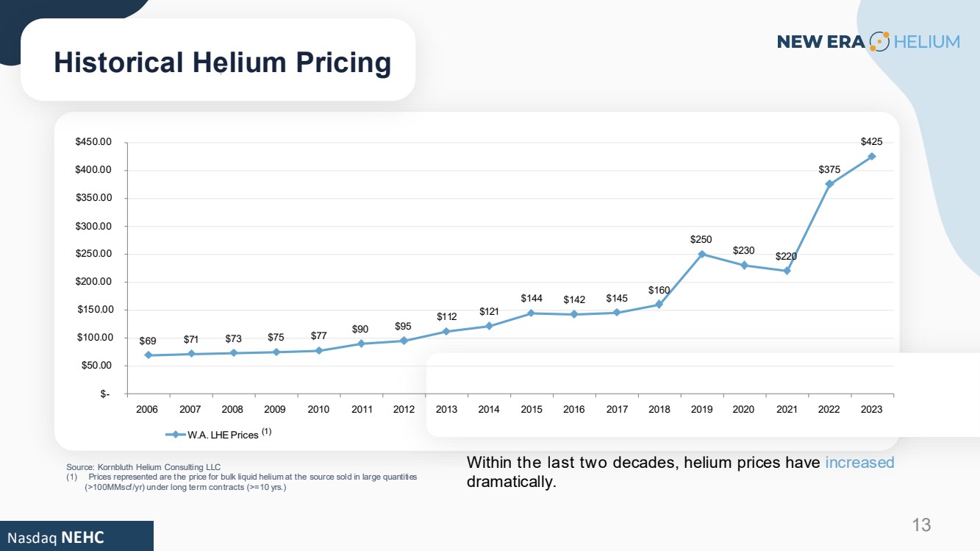The height and width of the screenshot is (551, 980).
Task: Click the New Era Helium logo icon
Action: 879,41
